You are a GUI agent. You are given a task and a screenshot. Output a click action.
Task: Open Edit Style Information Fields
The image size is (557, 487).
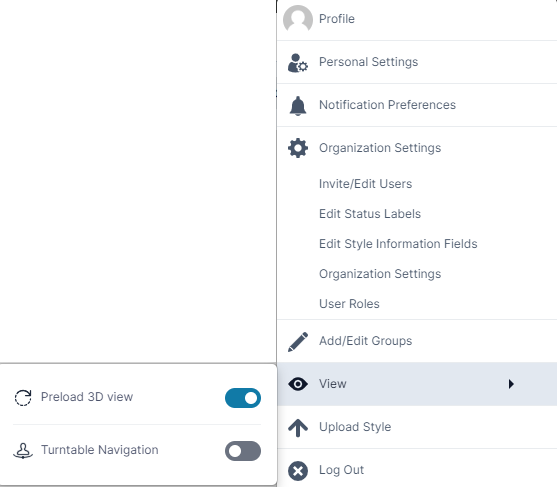(398, 244)
